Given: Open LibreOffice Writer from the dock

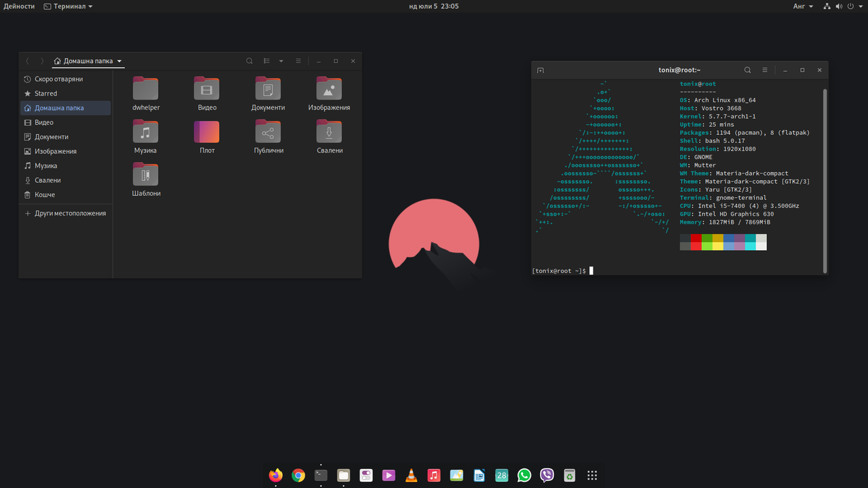Looking at the screenshot, I should [x=479, y=475].
